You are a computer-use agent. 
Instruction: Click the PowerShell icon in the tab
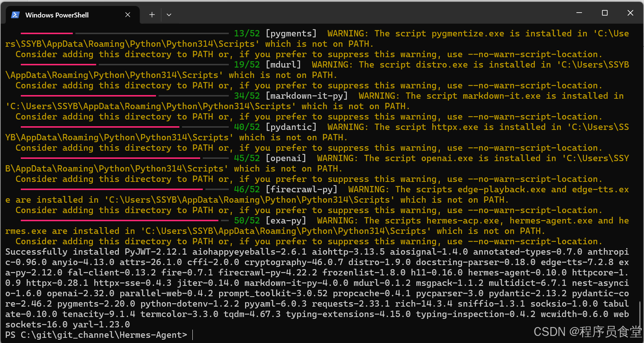(15, 15)
